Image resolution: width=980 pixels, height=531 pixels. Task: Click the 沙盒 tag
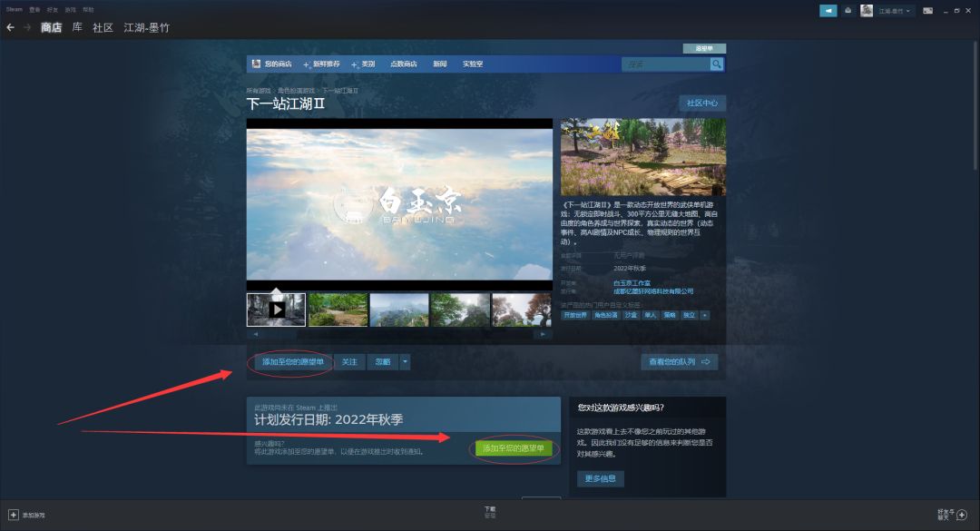click(632, 315)
